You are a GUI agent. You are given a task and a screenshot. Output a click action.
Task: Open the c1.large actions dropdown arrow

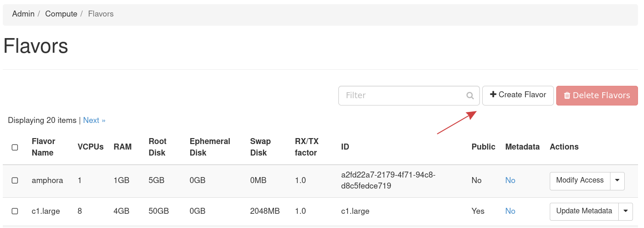click(626, 211)
